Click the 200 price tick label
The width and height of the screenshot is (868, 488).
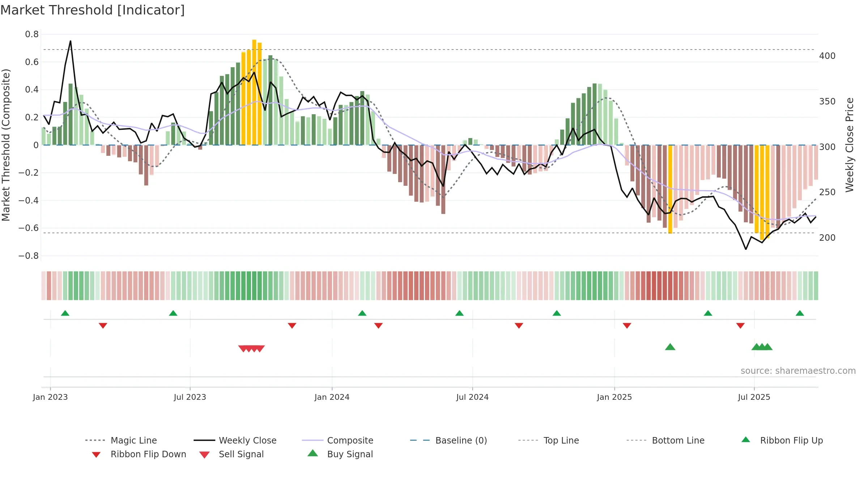coord(827,238)
